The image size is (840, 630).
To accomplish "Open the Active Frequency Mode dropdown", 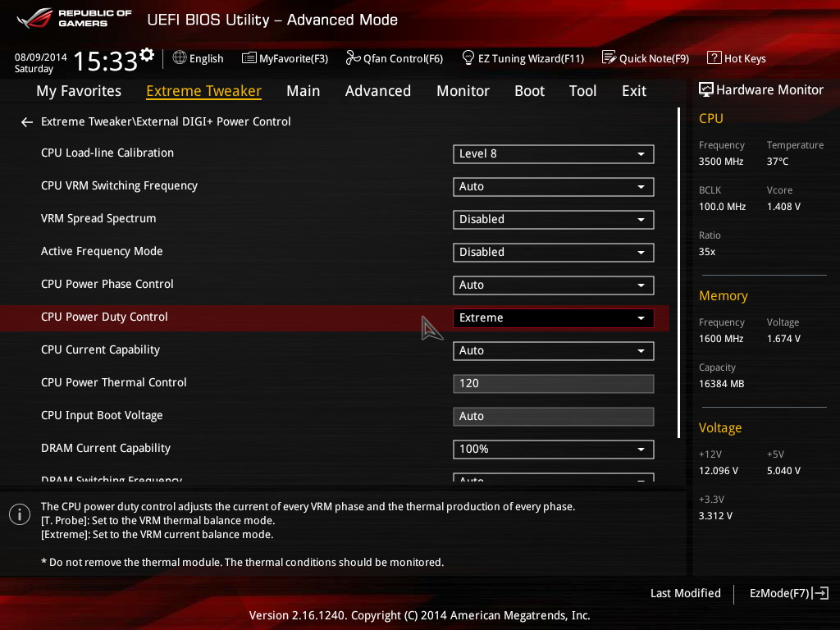I will click(553, 253).
